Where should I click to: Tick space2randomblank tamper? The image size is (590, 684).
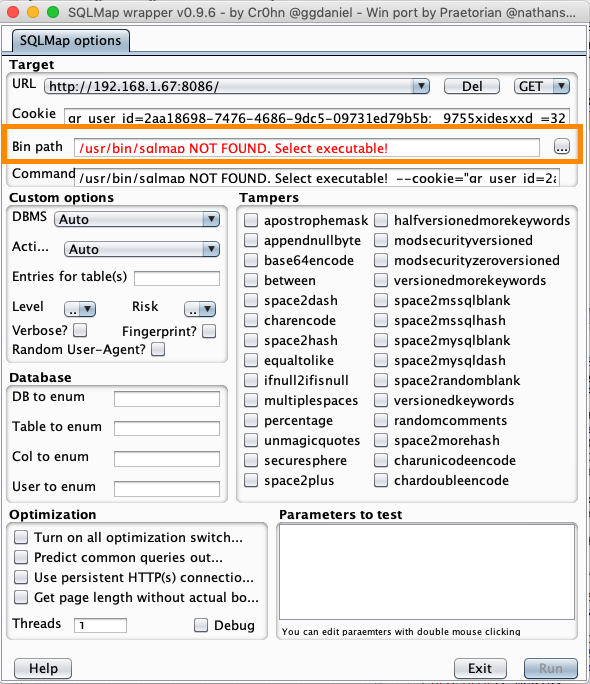tap(381, 380)
